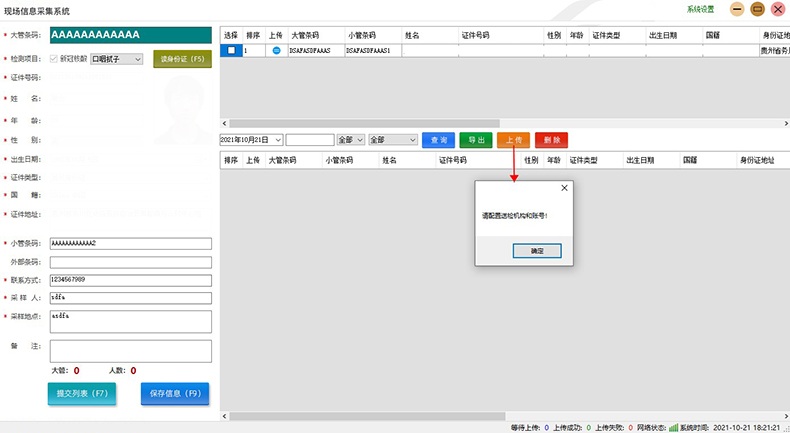Screen dimensions: 790x433
Task: Open 系统设置 at the top right
Action: pos(701,9)
